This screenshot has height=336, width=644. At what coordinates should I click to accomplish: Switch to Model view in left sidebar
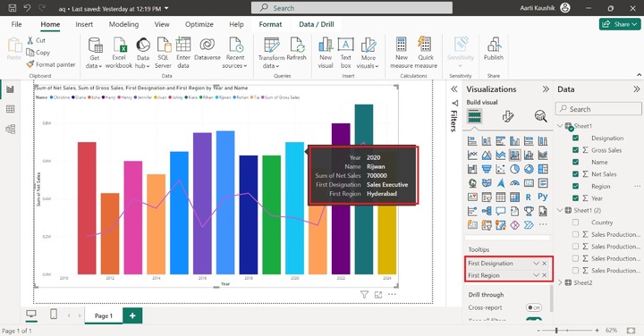[x=10, y=130]
